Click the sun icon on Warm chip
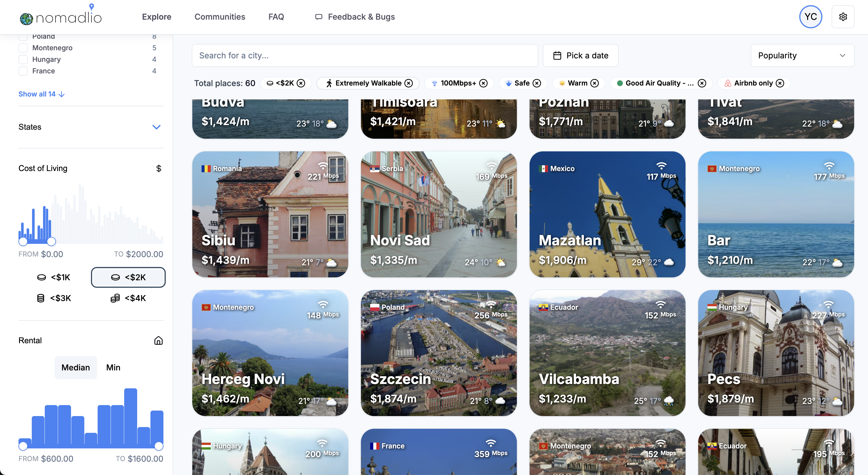 tap(562, 83)
